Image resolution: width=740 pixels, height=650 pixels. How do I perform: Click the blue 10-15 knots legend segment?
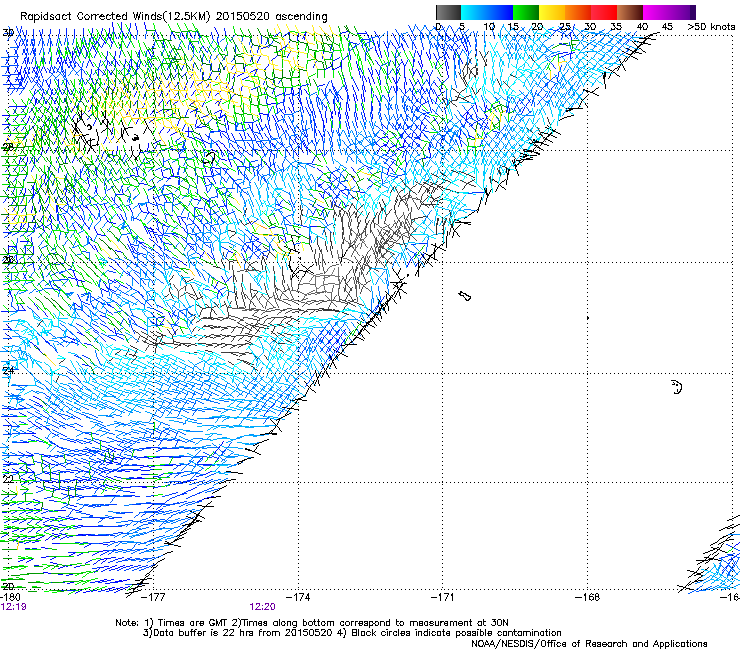[500, 12]
